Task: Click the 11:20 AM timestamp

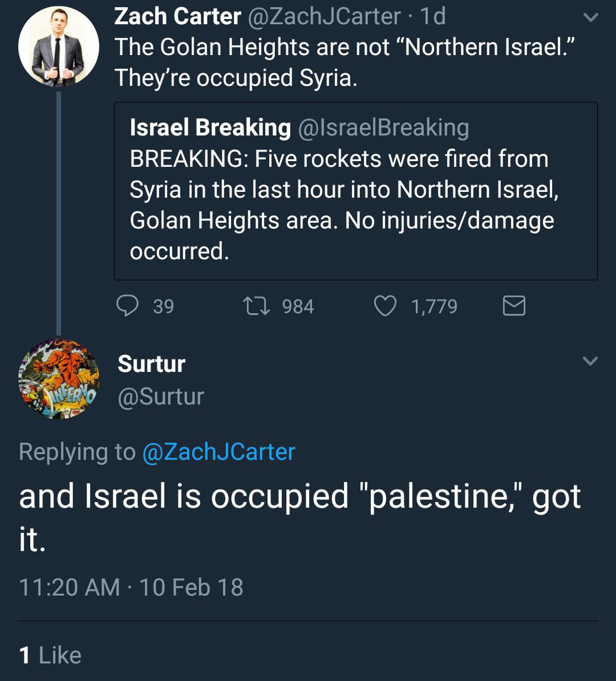Action: pos(69,587)
